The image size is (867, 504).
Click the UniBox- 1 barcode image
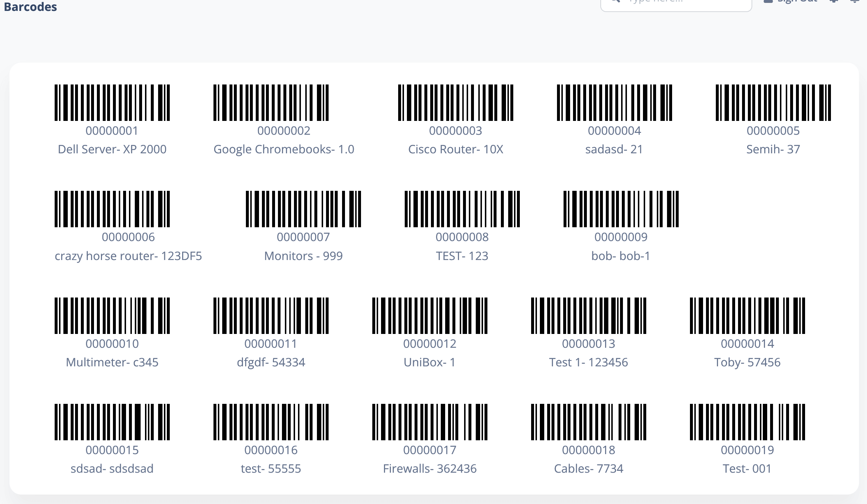tap(430, 316)
